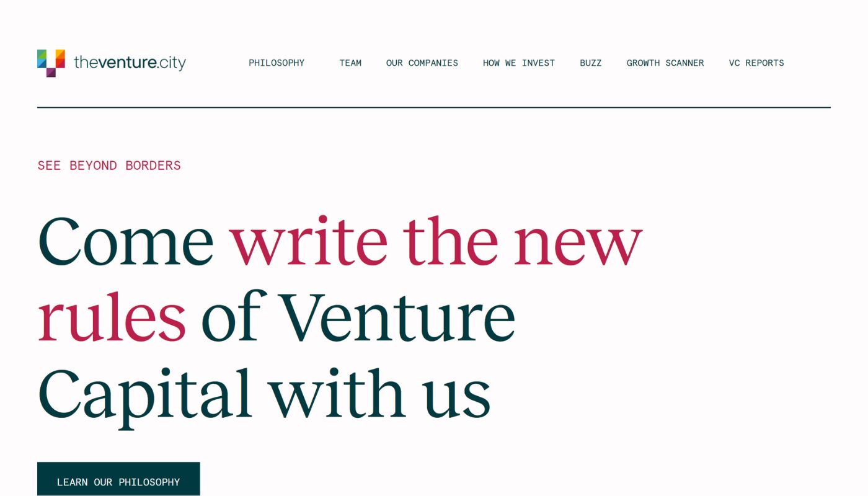Click the header divider line area
The height and width of the screenshot is (496, 868).
pyautogui.click(x=434, y=107)
